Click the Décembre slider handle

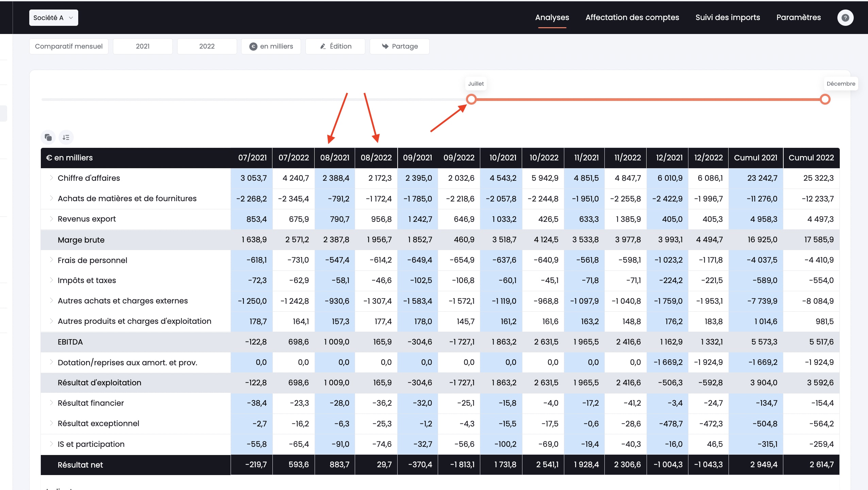pyautogui.click(x=825, y=99)
